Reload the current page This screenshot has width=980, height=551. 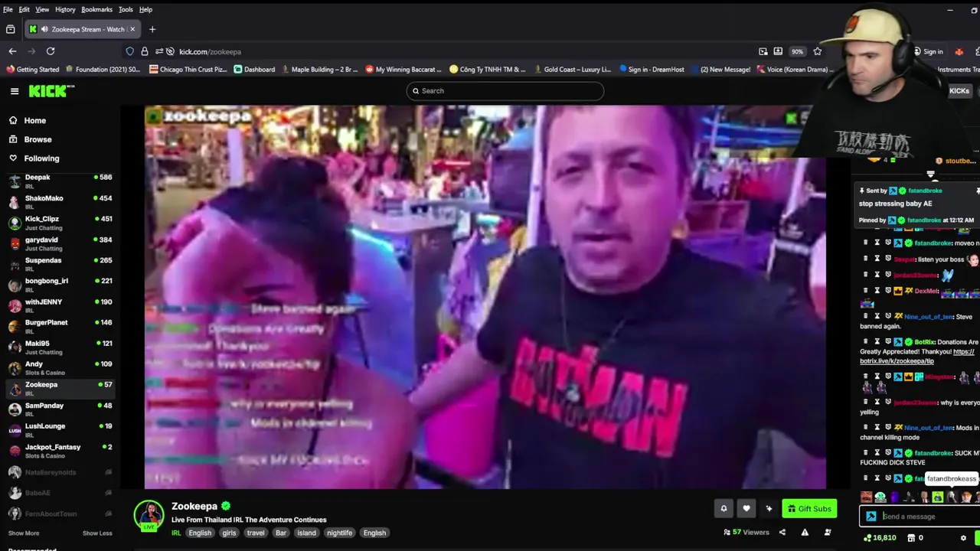[51, 51]
